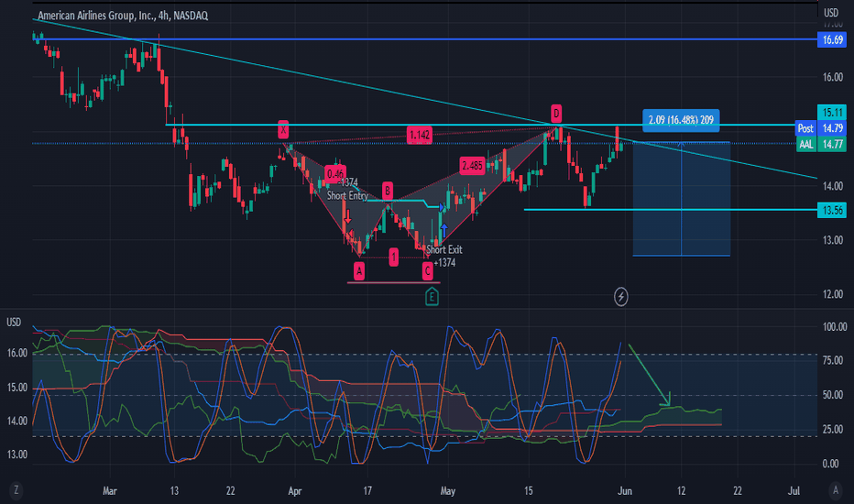Click the 2.485 ratio label
Screen dimensions: 854x504
[x=472, y=166]
